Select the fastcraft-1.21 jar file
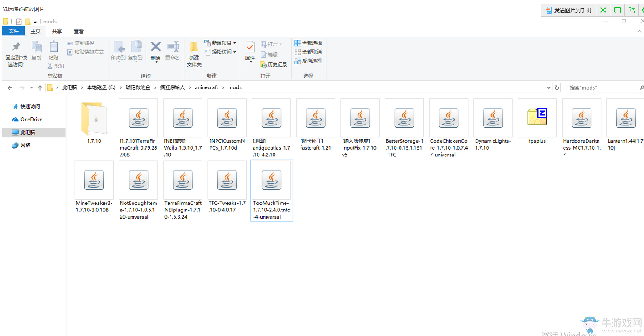The image size is (644, 336). click(x=316, y=125)
